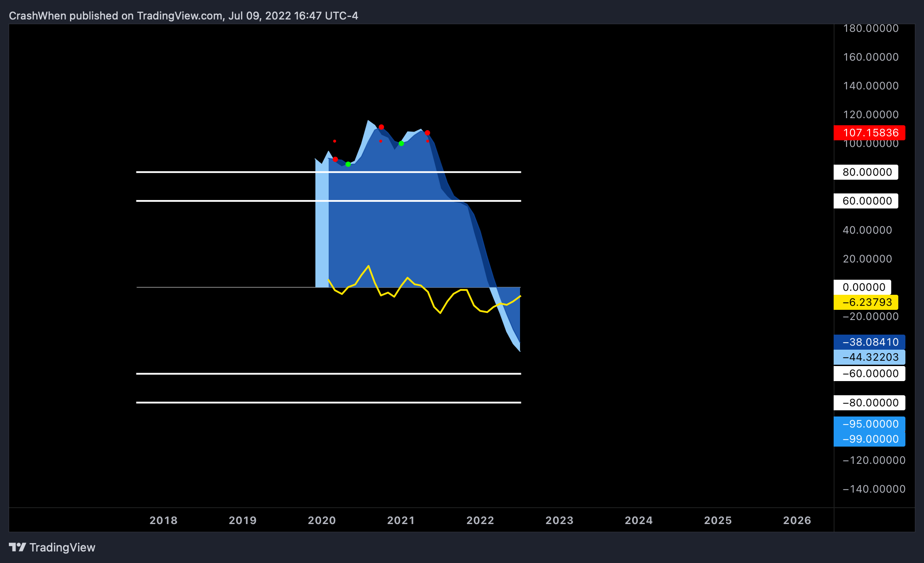Click the 40.00000 price axis tick
This screenshot has width=924, height=563.
pos(867,230)
